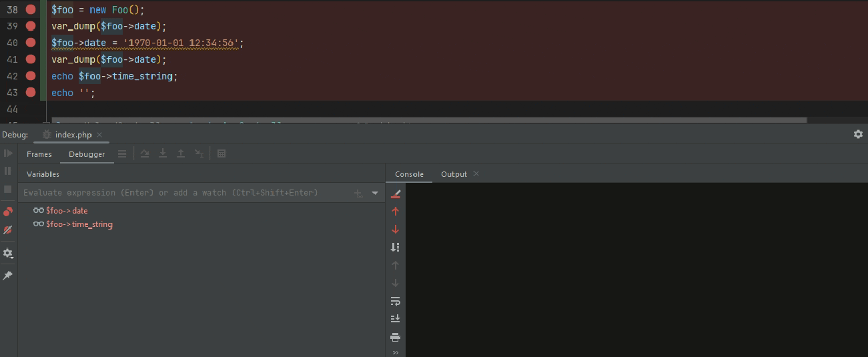Image resolution: width=868 pixels, height=357 pixels.
Task: Click the scroll to end console icon
Action: pos(395,319)
